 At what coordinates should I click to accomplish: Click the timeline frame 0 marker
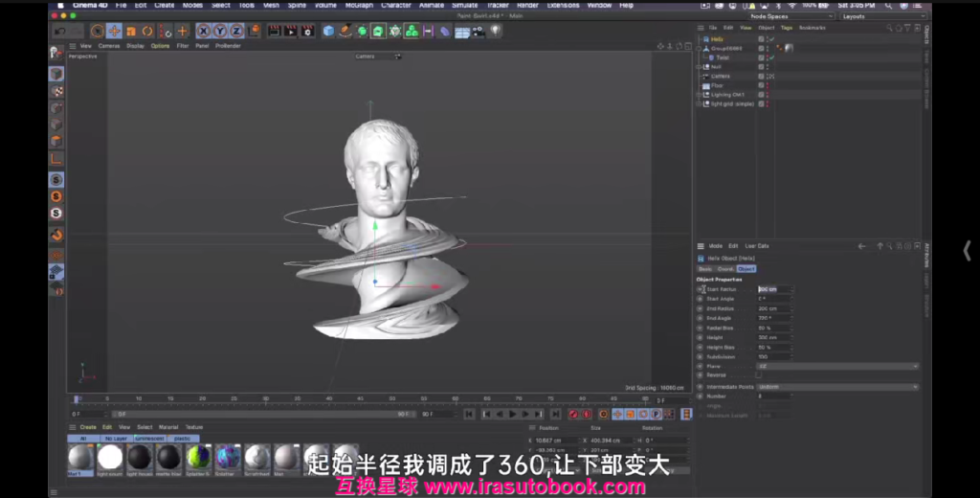point(77,398)
